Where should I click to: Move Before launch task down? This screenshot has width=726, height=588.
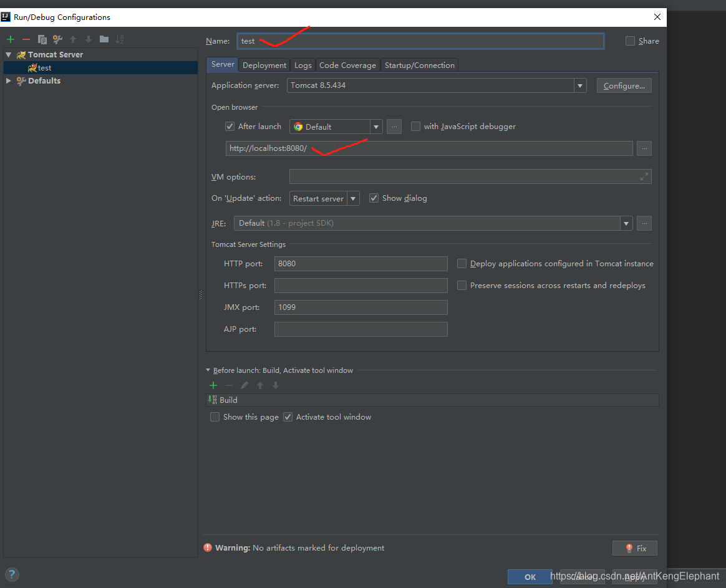click(276, 385)
